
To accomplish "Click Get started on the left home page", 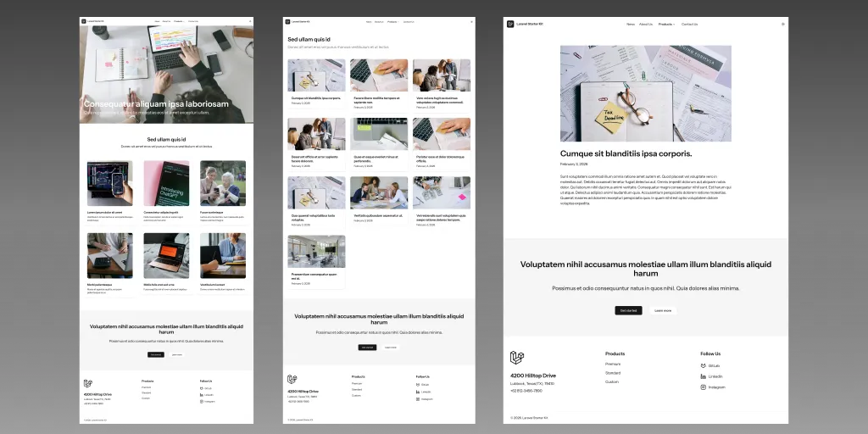I will tap(156, 354).
